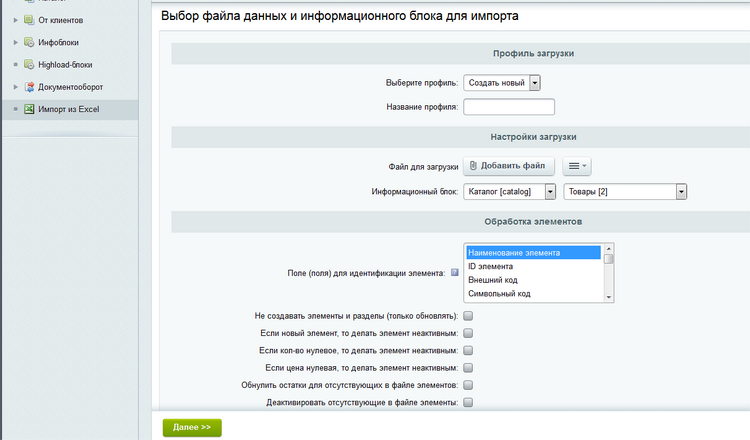Open the Каталог [catalog] block type dropdown
Viewport: 750px width, 440px height.
pyautogui.click(x=509, y=192)
